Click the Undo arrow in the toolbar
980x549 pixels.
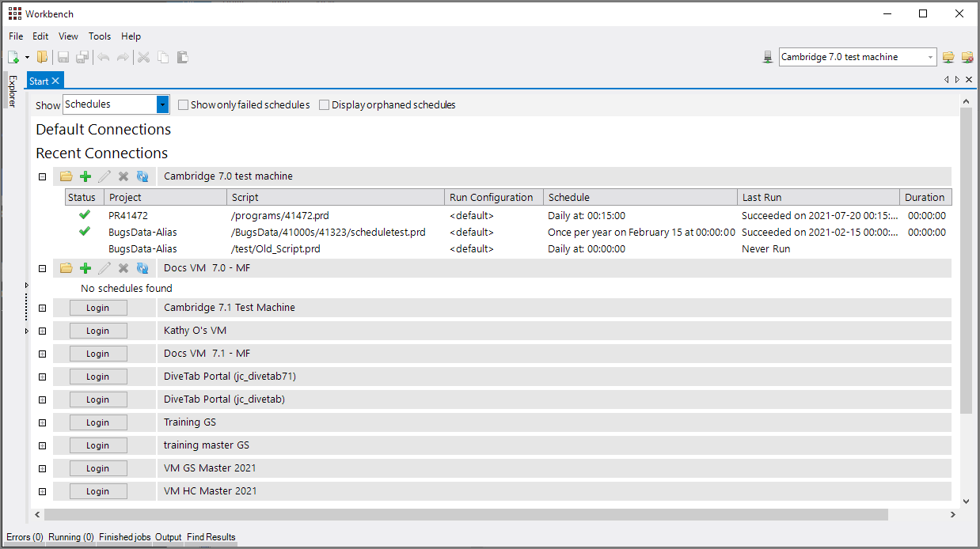[x=104, y=56]
